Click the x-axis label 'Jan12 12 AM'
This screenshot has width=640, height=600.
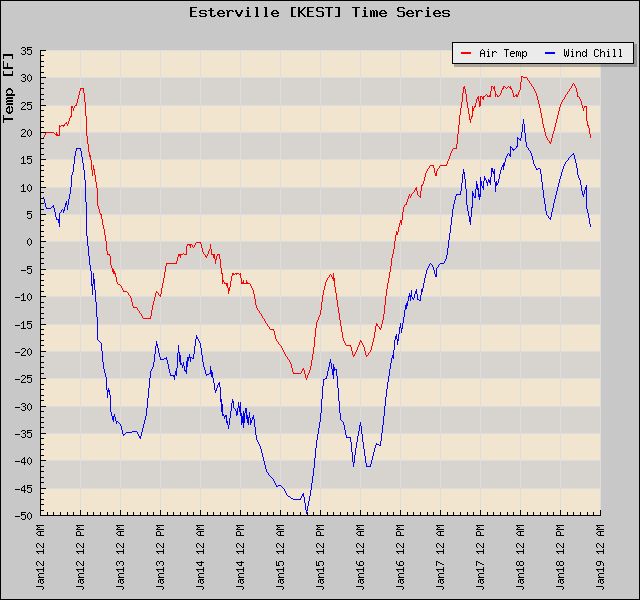(40, 558)
